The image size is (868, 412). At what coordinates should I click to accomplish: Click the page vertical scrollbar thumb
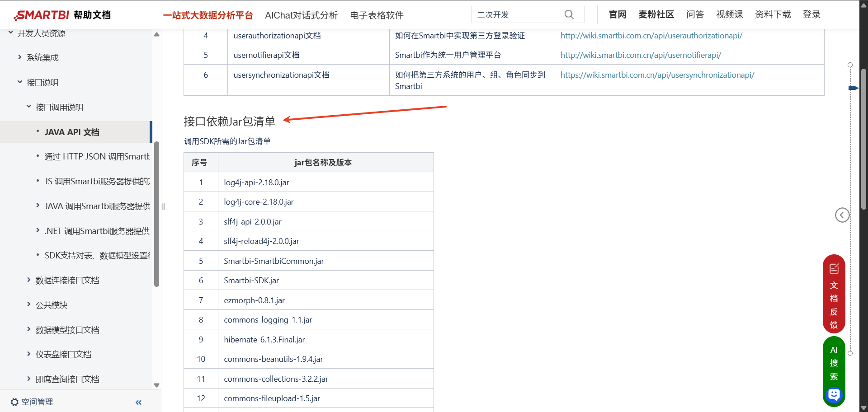[863, 139]
